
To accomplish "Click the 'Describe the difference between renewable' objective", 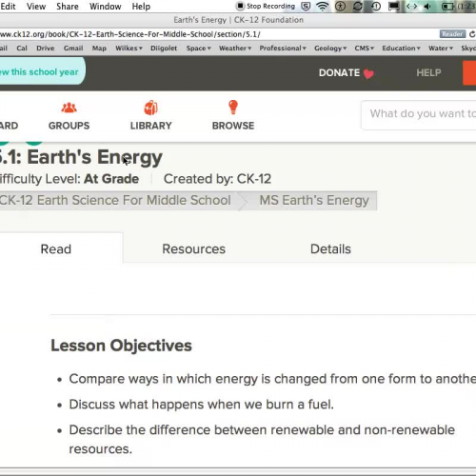I will click(x=262, y=439).
